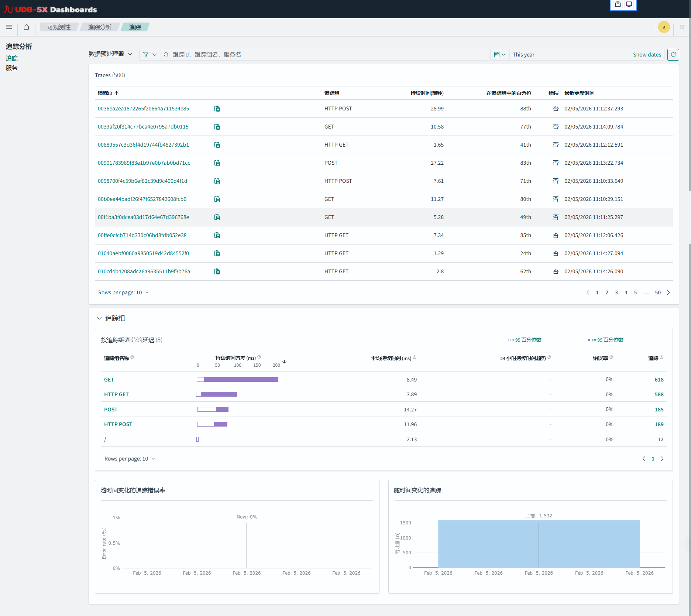The width and height of the screenshot is (691, 616).
Task: Select the 追踪分析 breadcrumb
Action: [99, 27]
